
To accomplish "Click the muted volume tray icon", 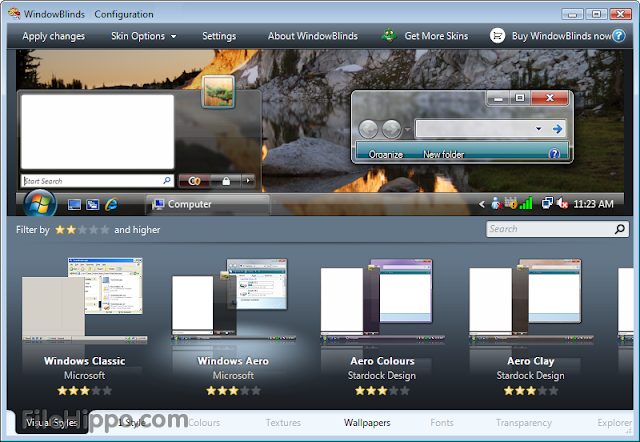I will pyautogui.click(x=562, y=203).
